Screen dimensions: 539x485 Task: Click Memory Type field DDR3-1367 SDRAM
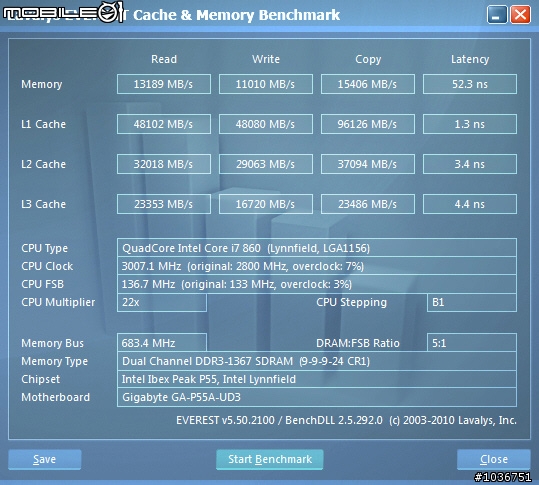(317, 361)
